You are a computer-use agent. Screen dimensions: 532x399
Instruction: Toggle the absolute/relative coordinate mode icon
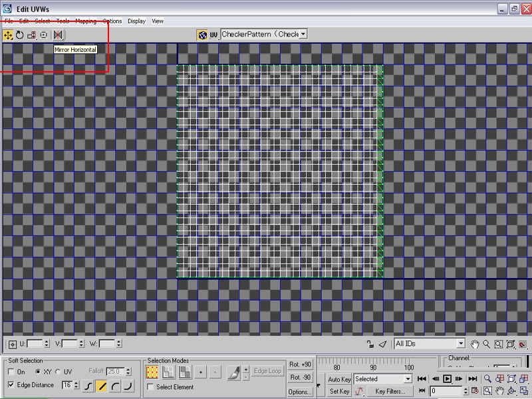tap(13, 344)
